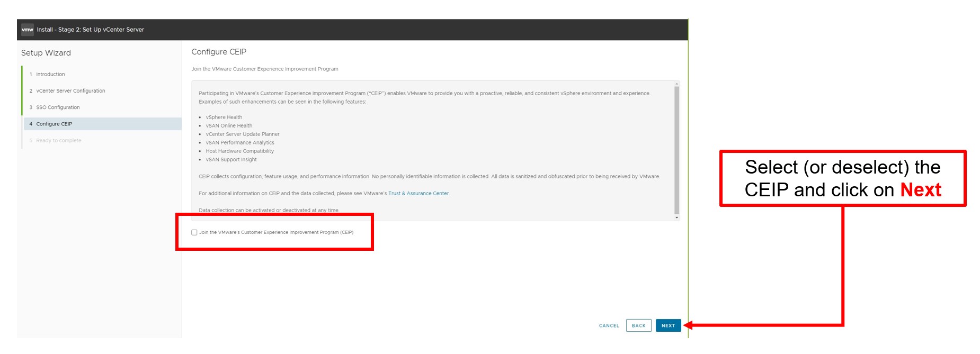Click the 'vSAN Support Insight' list item

(x=231, y=160)
